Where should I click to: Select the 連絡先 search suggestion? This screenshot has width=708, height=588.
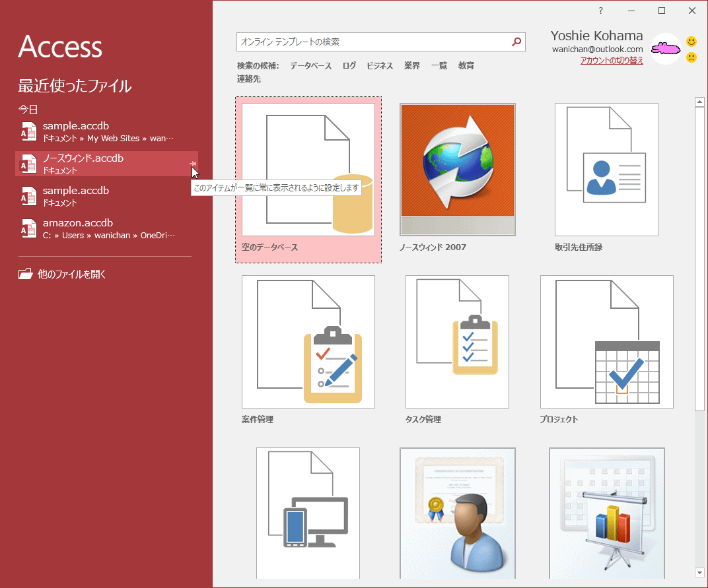(x=249, y=79)
